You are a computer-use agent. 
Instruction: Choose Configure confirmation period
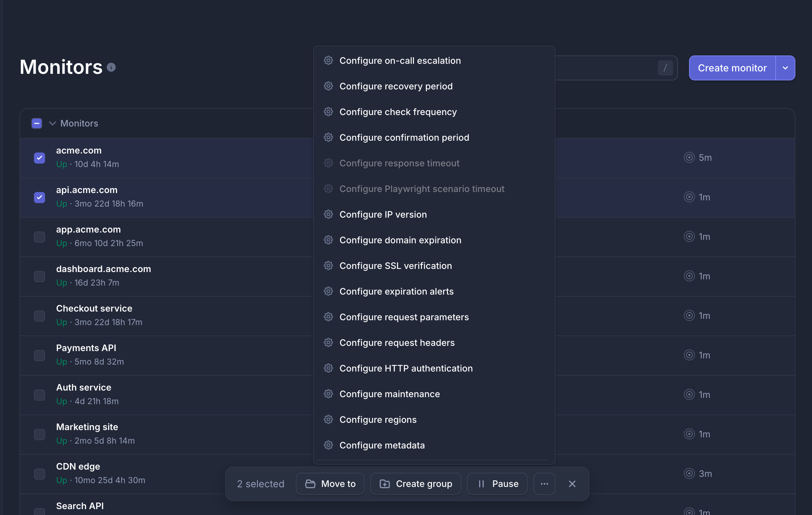(x=434, y=138)
